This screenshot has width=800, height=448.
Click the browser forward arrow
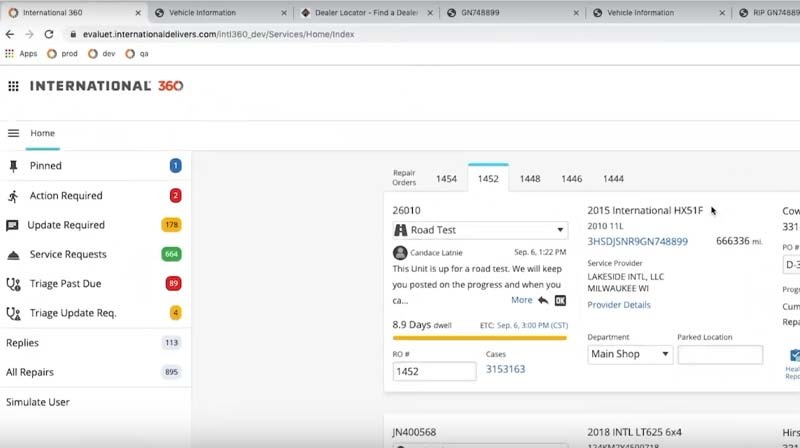(29, 34)
